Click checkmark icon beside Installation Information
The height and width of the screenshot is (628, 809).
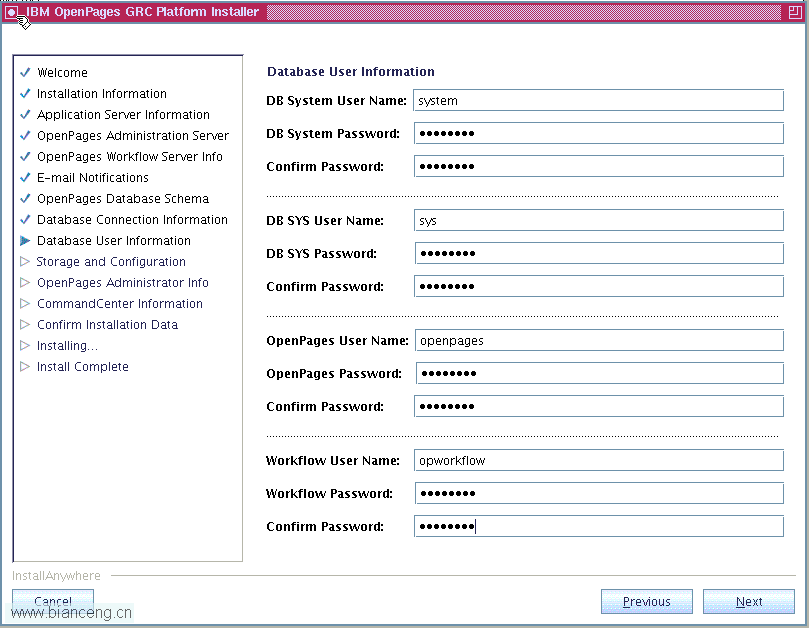25,93
